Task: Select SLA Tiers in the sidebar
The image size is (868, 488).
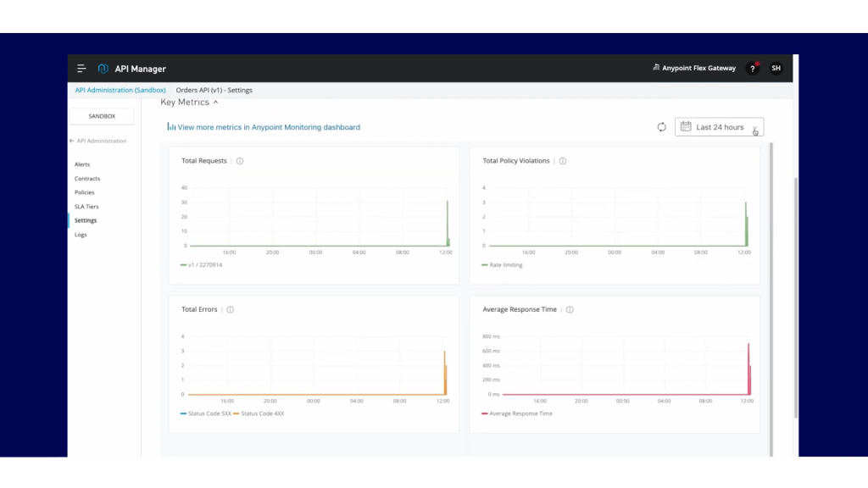Action: coord(86,207)
